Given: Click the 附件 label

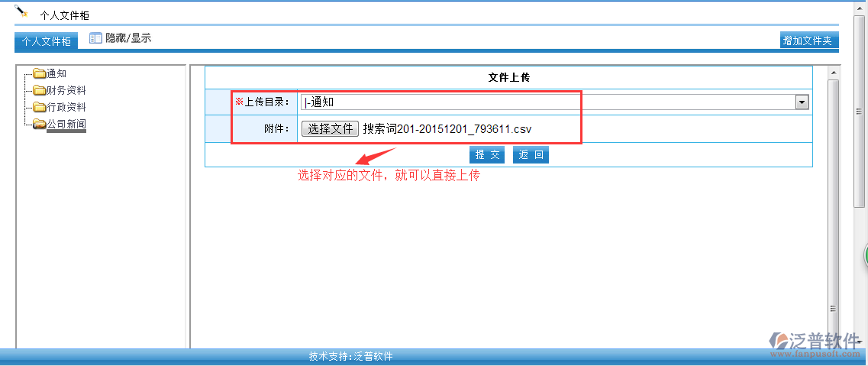Looking at the screenshot, I should click(277, 129).
